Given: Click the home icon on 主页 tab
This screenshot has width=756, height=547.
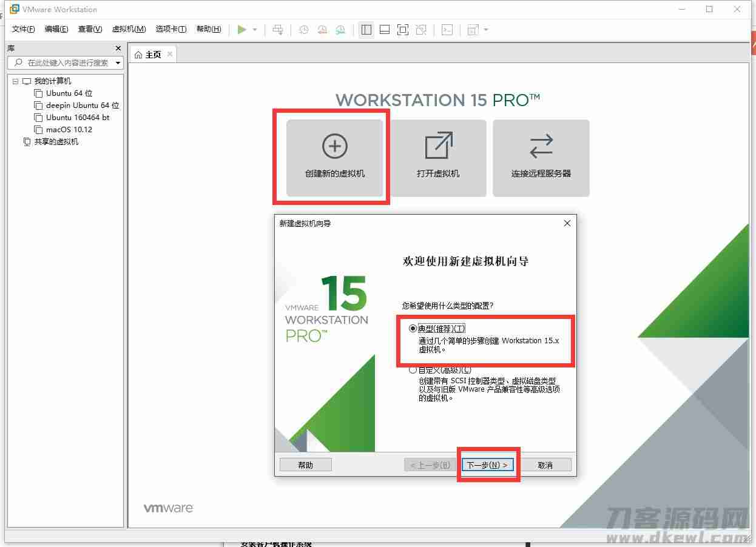Looking at the screenshot, I should click(138, 55).
